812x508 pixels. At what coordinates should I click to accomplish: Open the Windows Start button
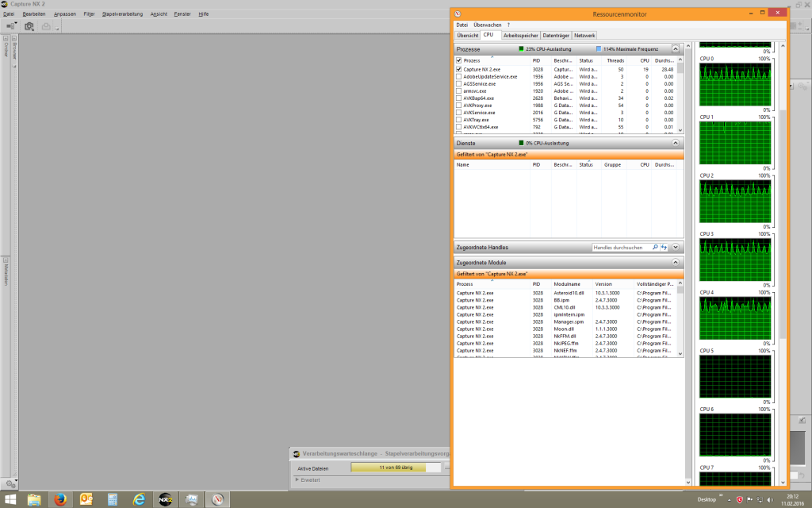click(10, 500)
